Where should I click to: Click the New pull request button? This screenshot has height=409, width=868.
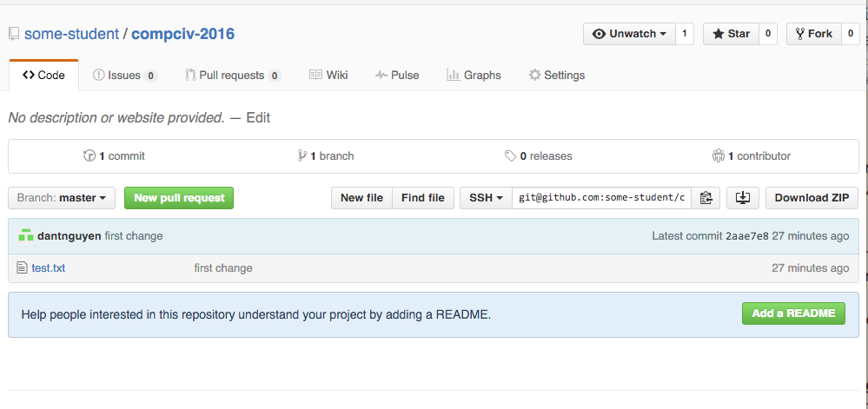tap(179, 198)
